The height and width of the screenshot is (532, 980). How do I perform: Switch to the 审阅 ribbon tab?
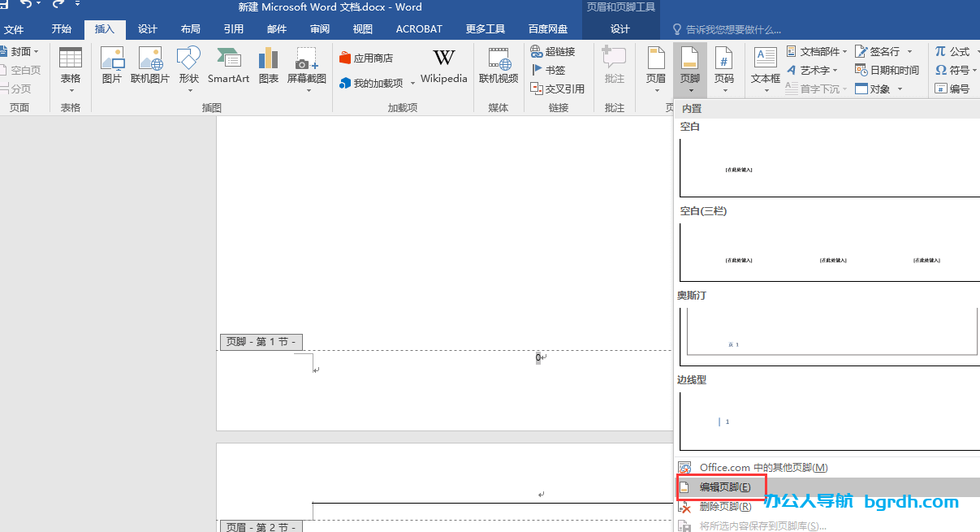(x=319, y=28)
